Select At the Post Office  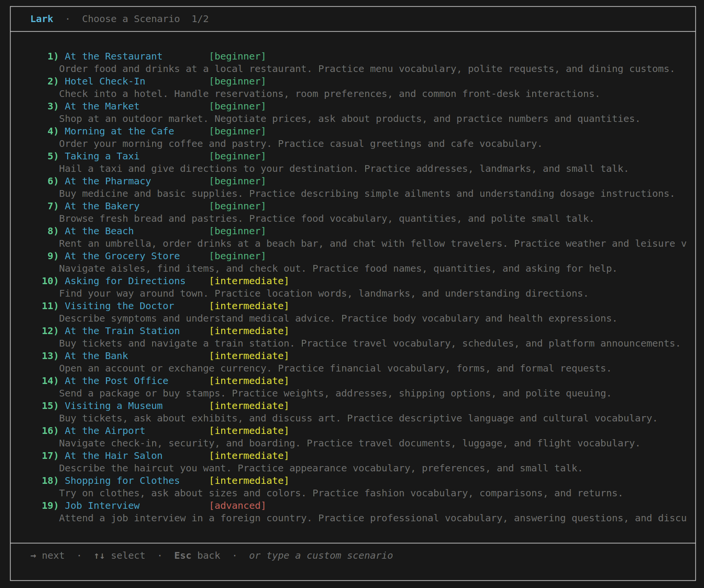tap(116, 381)
